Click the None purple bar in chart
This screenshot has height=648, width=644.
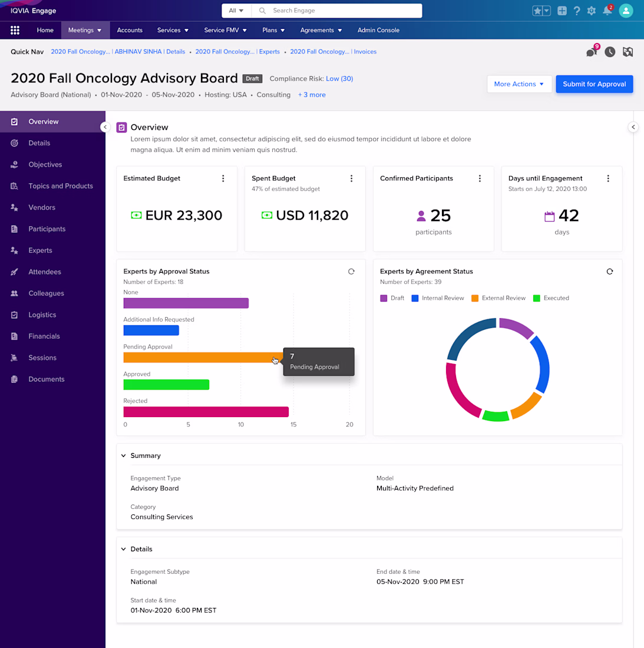coord(186,303)
